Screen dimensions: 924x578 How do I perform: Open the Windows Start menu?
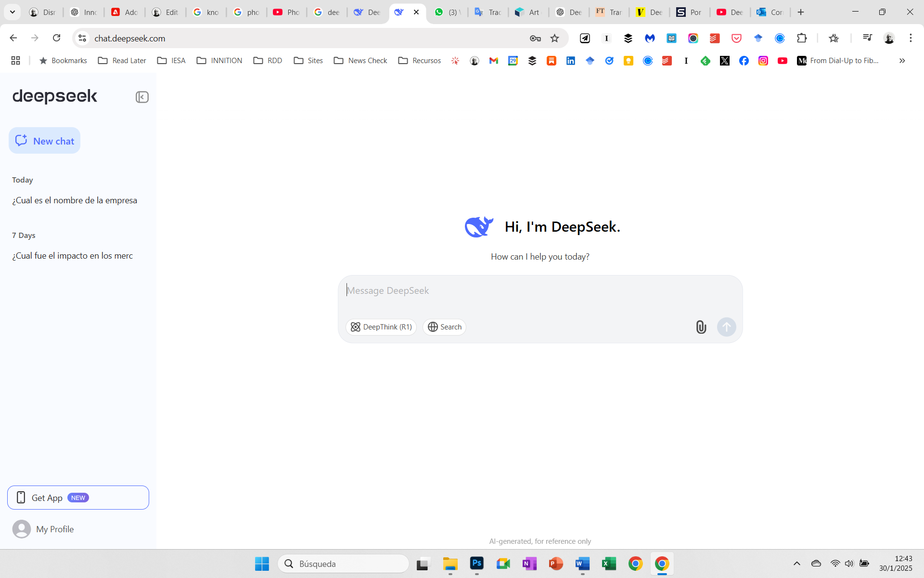point(262,564)
